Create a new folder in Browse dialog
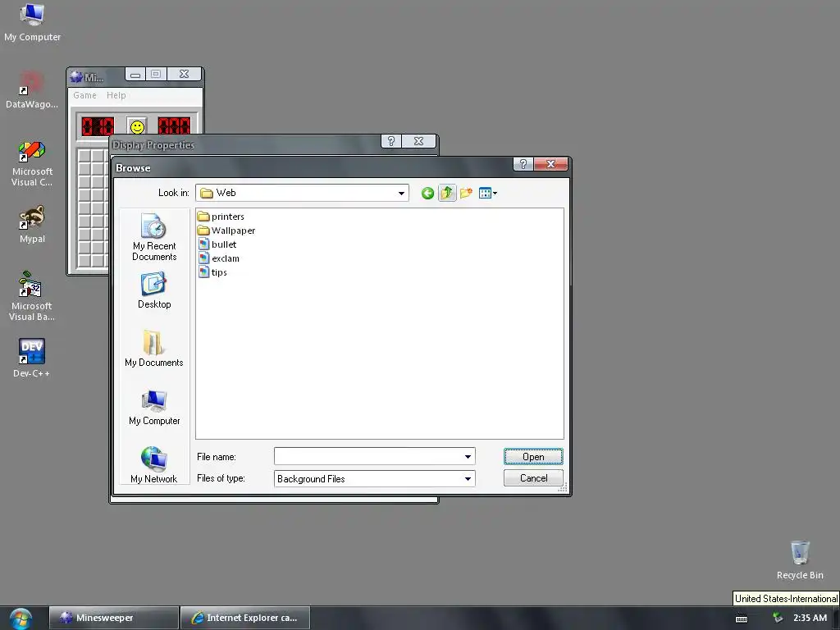The height and width of the screenshot is (630, 840). click(466, 193)
